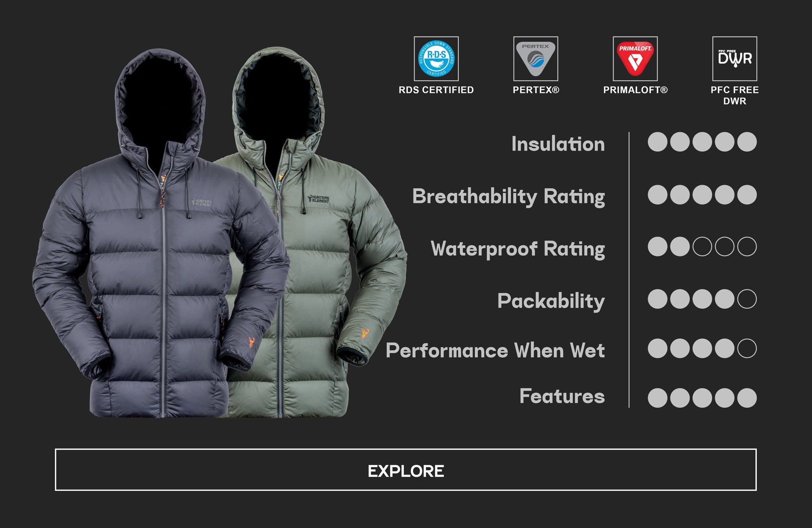The height and width of the screenshot is (528, 812).
Task: Click the fifth empty dot of Packability rating
Action: 747,299
